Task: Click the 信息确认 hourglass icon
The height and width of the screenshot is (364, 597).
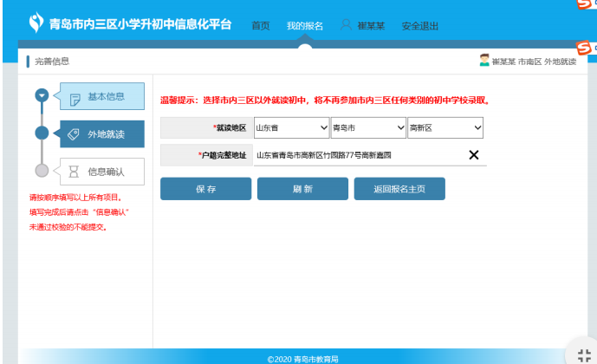Action: click(75, 172)
